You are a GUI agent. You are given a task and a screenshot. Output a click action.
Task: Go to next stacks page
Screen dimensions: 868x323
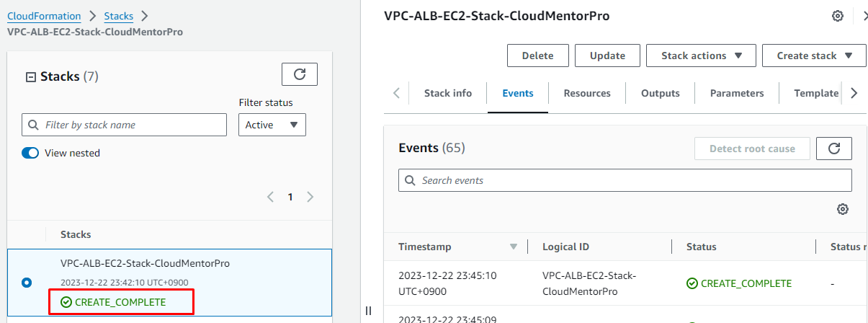click(x=310, y=197)
